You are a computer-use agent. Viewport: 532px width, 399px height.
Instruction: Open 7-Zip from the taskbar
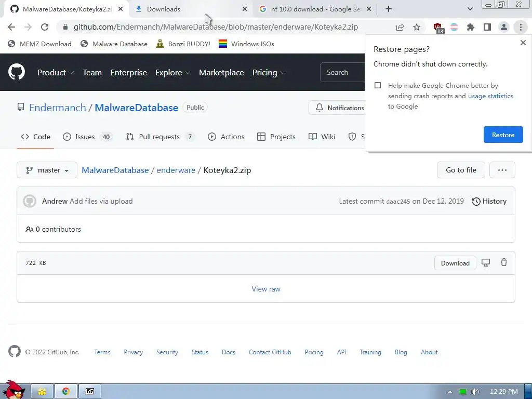click(x=90, y=391)
